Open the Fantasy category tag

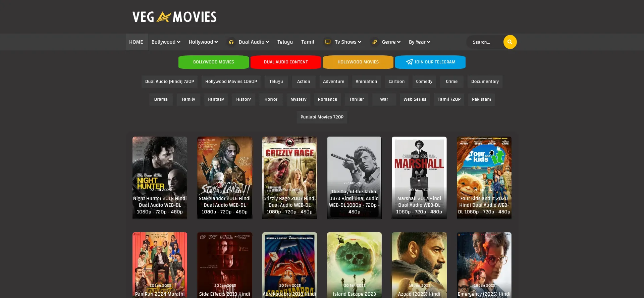216,99
